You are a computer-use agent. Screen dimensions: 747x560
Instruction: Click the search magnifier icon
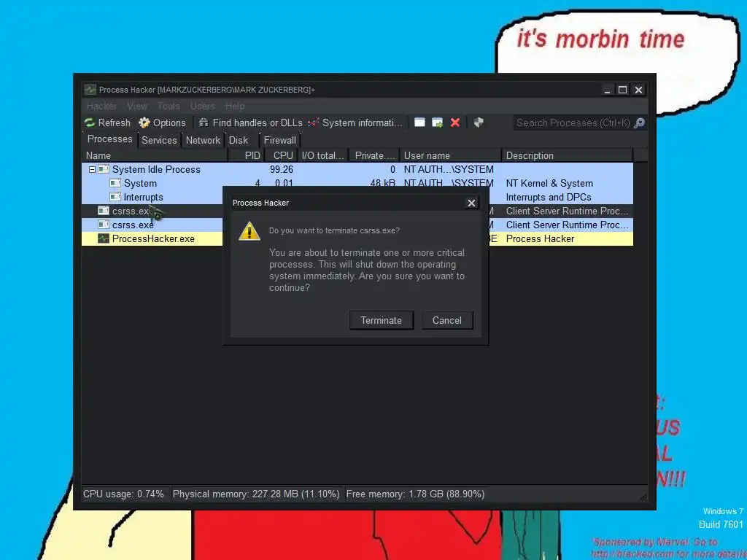coord(639,122)
